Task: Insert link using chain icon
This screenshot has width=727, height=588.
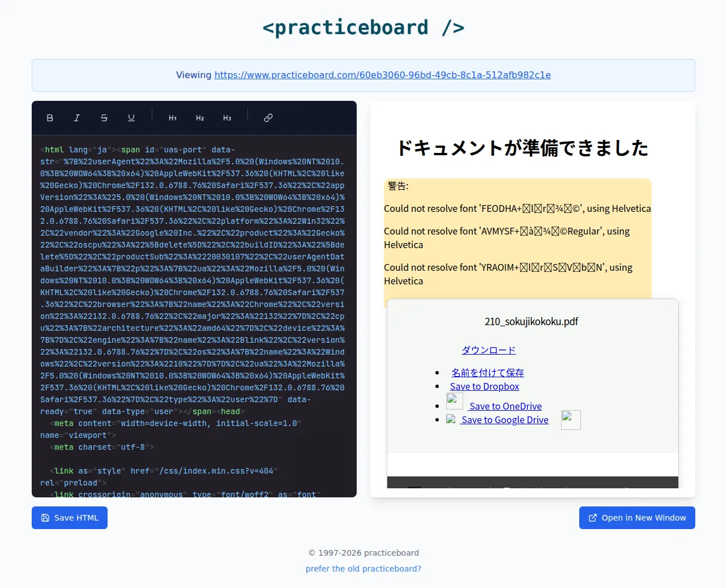Action: [x=268, y=118]
